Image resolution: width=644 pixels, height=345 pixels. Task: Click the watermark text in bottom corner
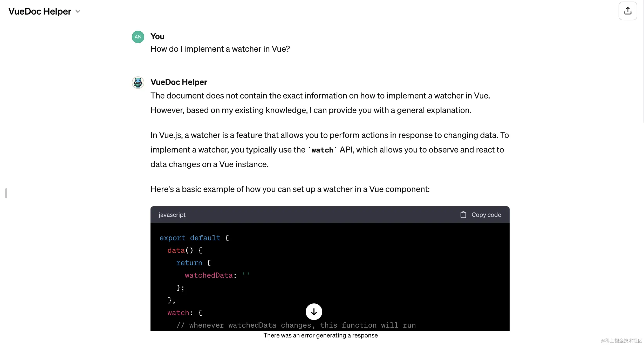point(621,341)
